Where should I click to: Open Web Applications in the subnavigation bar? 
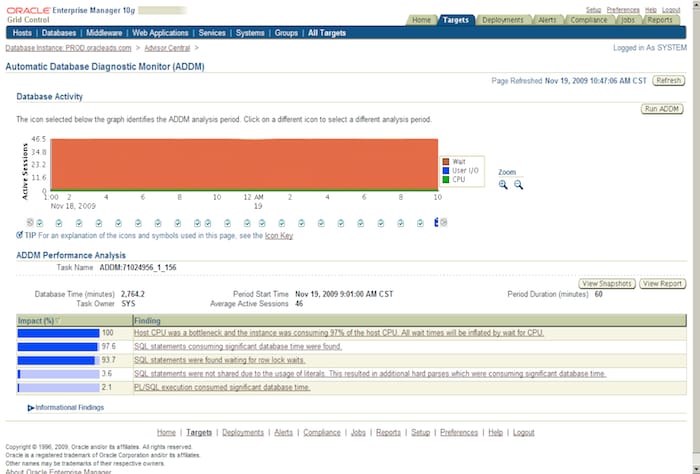(160, 33)
